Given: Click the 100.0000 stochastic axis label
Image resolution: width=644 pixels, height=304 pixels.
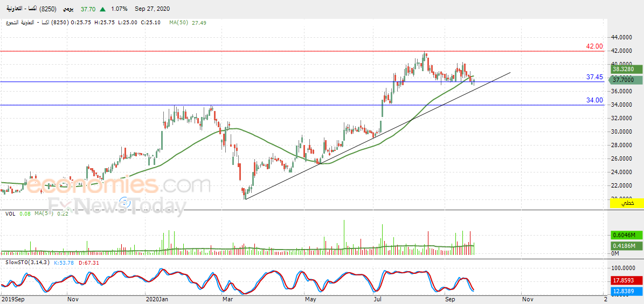Looking at the screenshot, I should [622, 267].
